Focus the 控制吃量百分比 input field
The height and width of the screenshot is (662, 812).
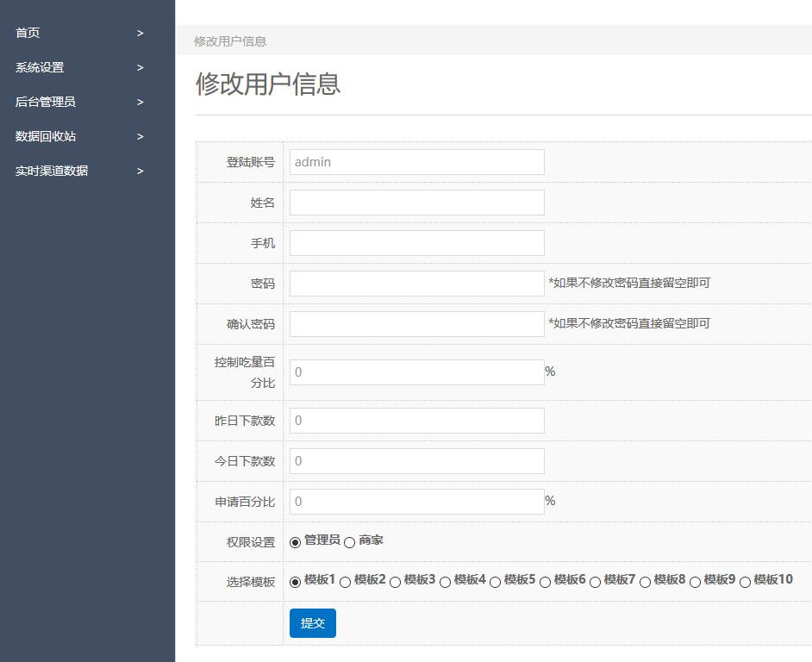[x=416, y=372]
